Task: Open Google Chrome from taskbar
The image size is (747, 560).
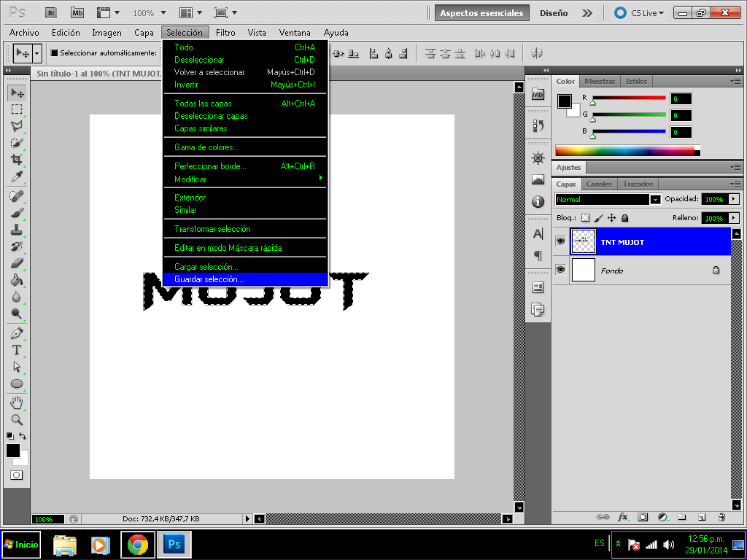Action: click(138, 545)
